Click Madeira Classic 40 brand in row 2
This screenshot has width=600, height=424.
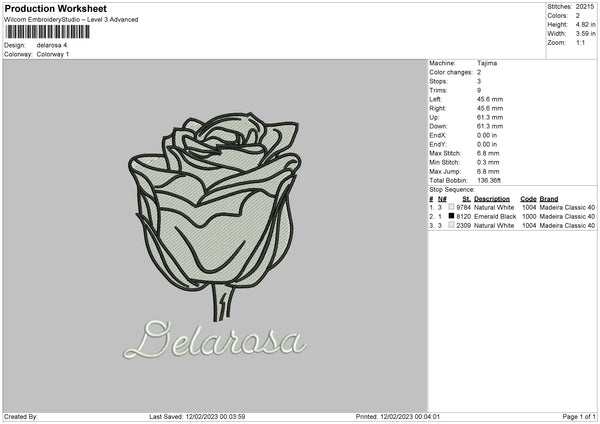tap(567, 217)
